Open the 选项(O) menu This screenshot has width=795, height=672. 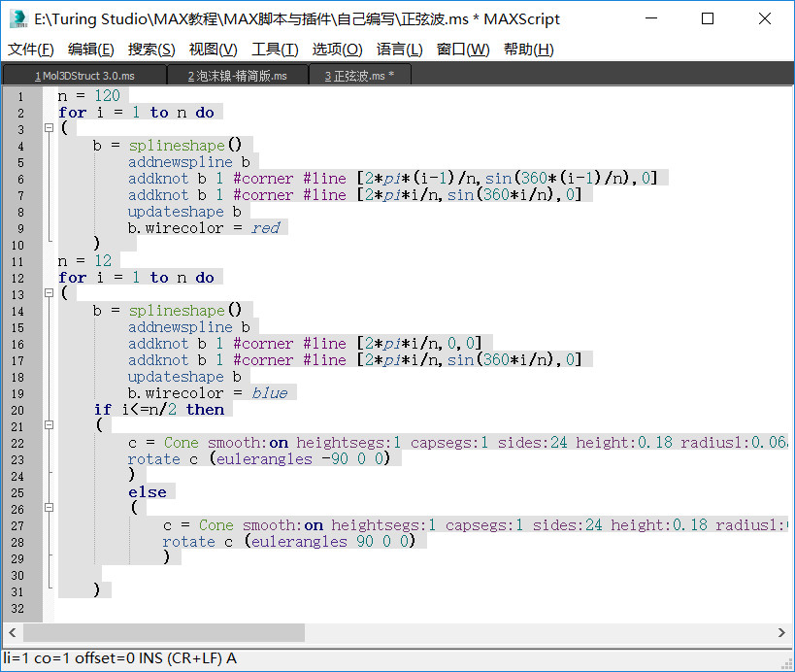click(x=337, y=50)
